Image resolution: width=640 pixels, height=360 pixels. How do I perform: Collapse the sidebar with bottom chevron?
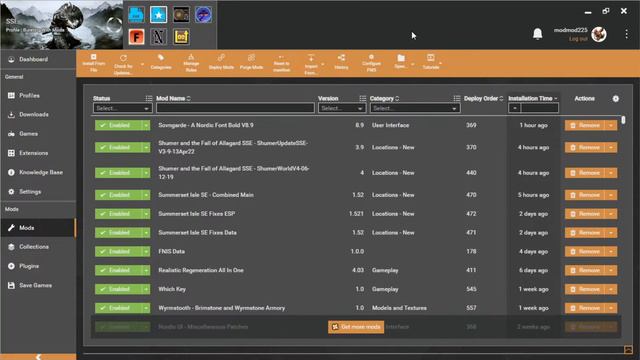38,357
